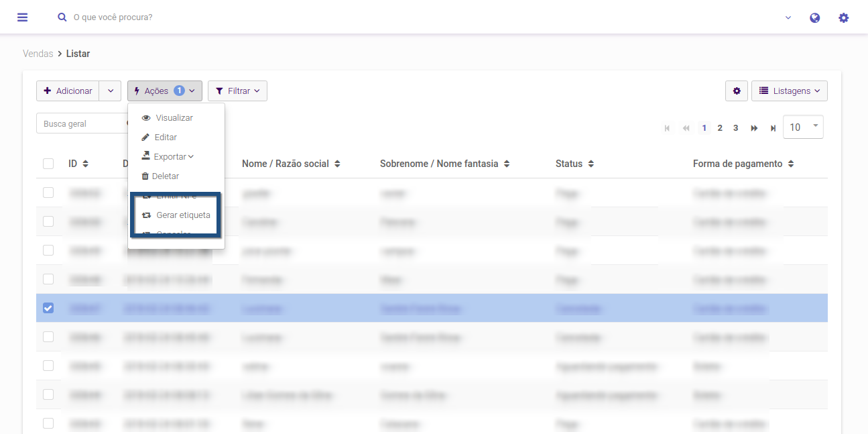
Task: Go to page 1
Action: [x=704, y=128]
